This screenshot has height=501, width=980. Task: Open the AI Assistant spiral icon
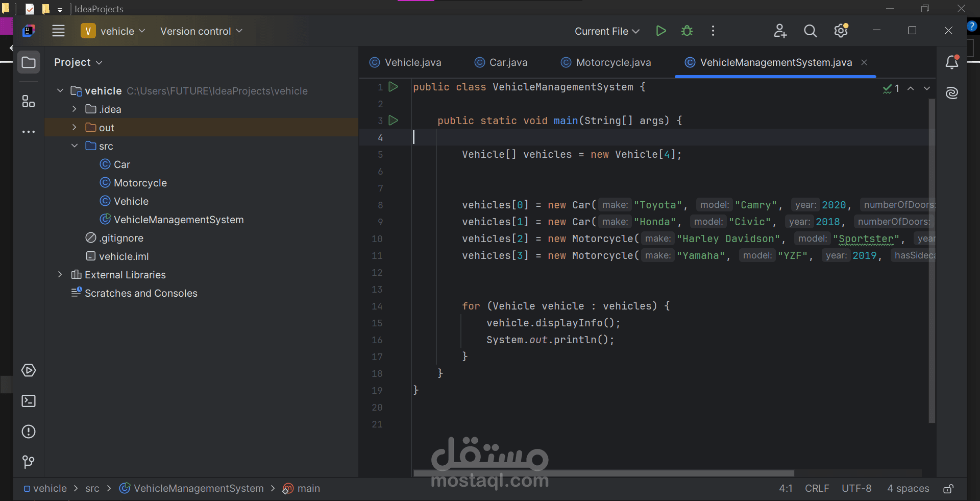pos(952,93)
